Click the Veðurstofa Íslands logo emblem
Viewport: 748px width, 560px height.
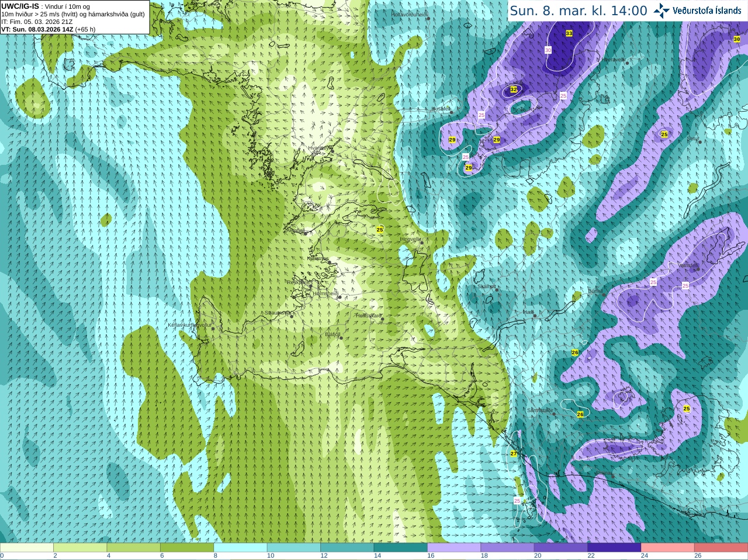click(x=662, y=11)
